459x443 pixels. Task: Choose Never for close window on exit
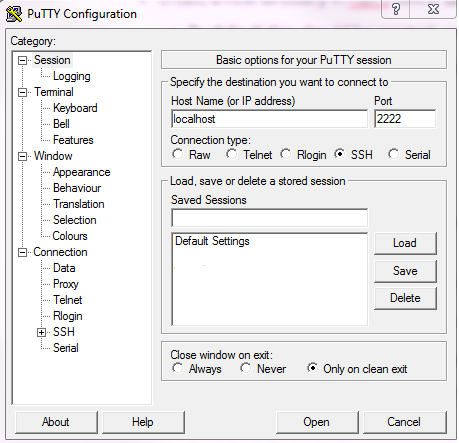246,368
